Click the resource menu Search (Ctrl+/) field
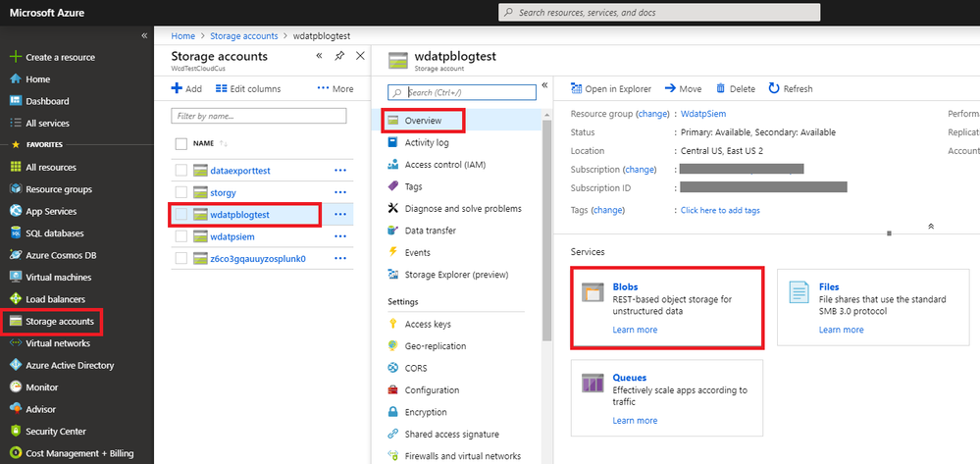Image resolution: width=980 pixels, height=464 pixels. pos(462,92)
